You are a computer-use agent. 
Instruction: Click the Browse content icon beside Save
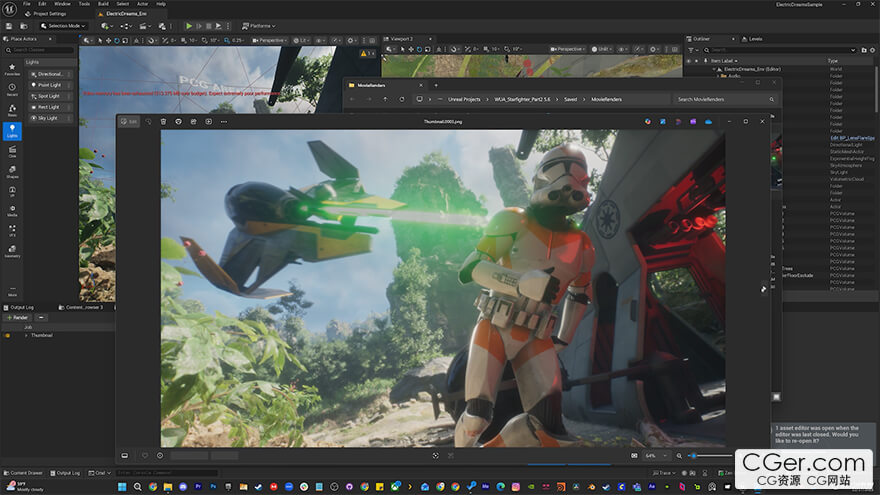(x=24, y=26)
